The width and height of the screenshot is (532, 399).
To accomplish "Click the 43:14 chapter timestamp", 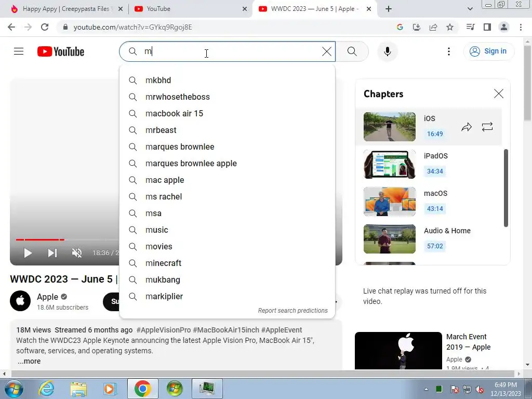I will [x=435, y=208].
